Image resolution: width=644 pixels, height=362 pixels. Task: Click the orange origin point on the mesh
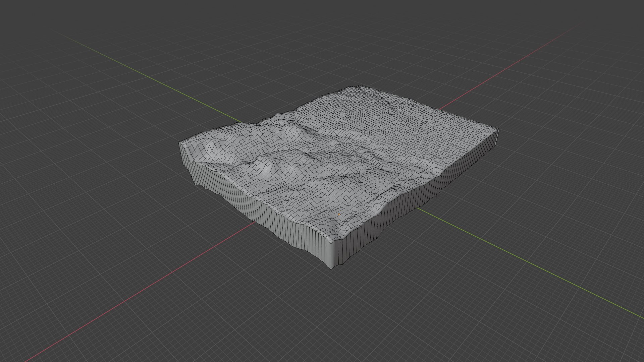coord(339,214)
